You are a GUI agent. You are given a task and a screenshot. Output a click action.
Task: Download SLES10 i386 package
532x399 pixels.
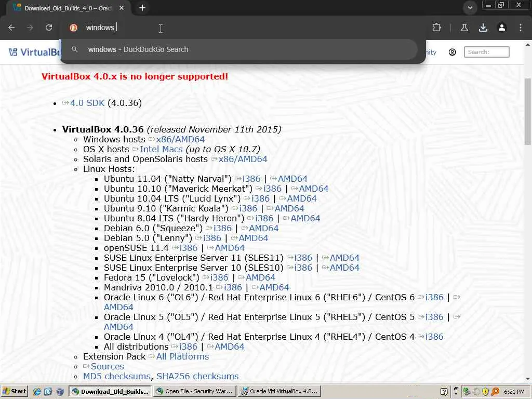[303, 268]
